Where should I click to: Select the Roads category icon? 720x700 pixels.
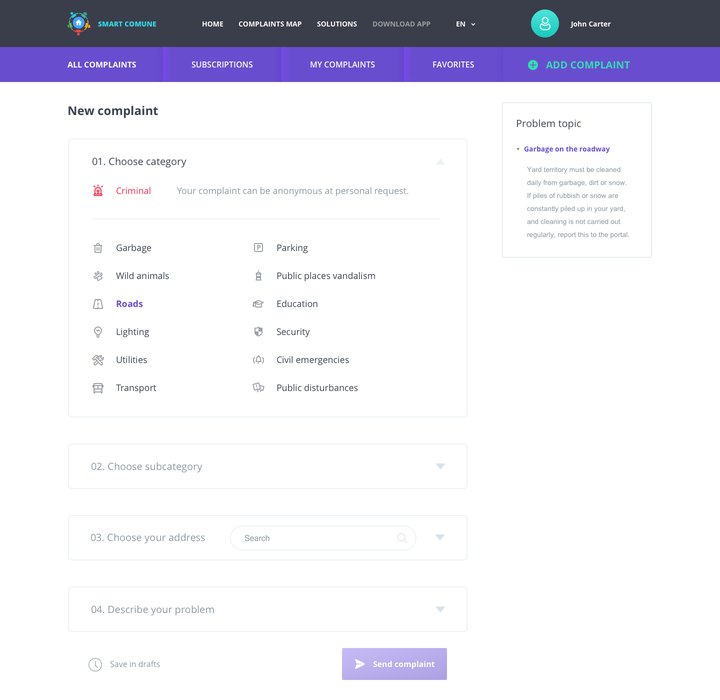click(x=98, y=304)
